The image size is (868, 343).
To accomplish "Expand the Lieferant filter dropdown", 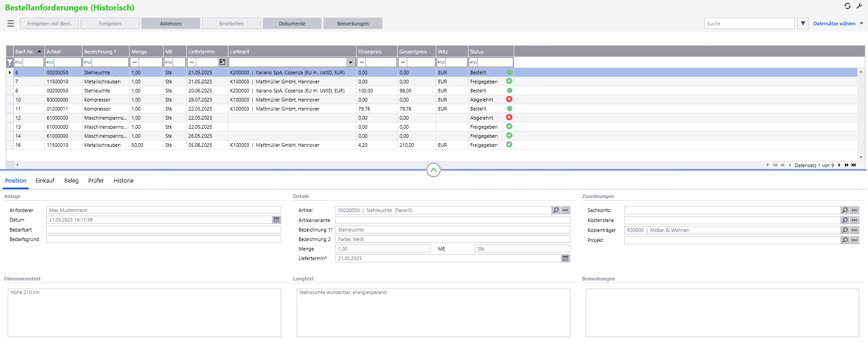I will point(350,63).
